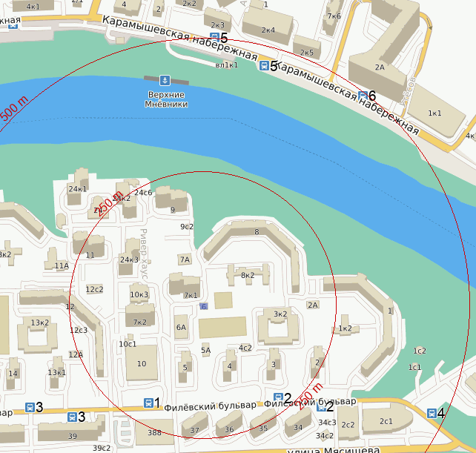Click the Верхние Мнёвники pier label
Viewport: 476px width, 453px height.
click(x=166, y=100)
